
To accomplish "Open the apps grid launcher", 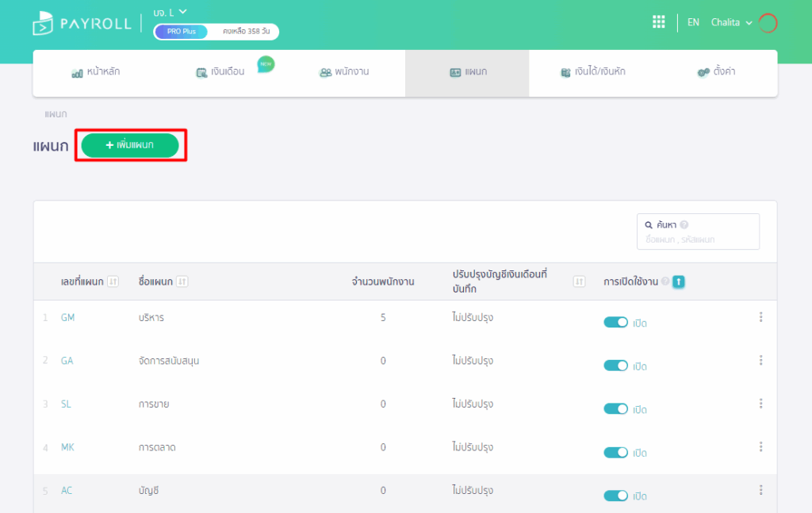I will pos(658,22).
